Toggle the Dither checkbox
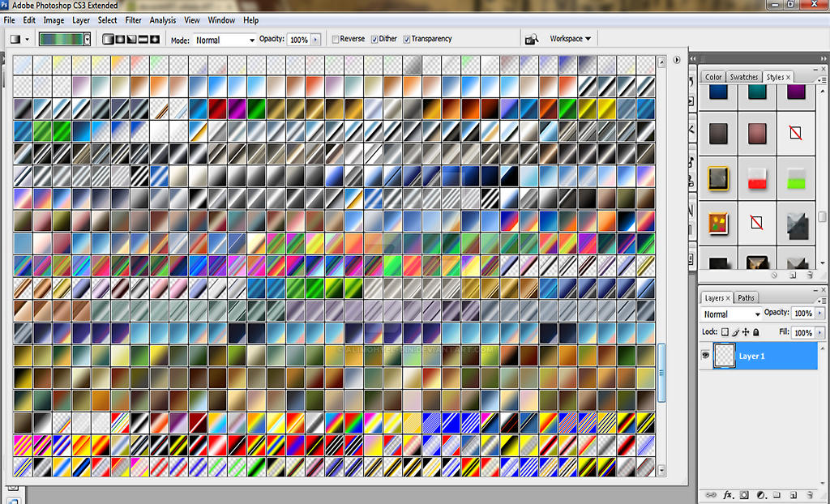The height and width of the screenshot is (504, 830). (374, 39)
